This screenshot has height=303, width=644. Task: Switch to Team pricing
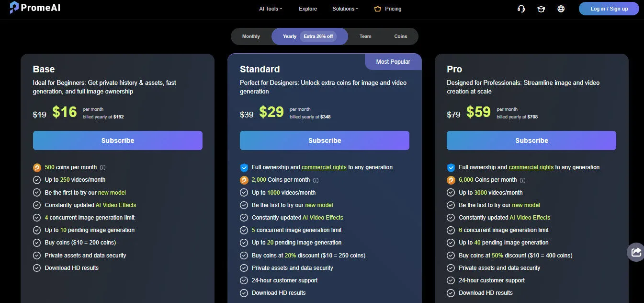point(365,36)
